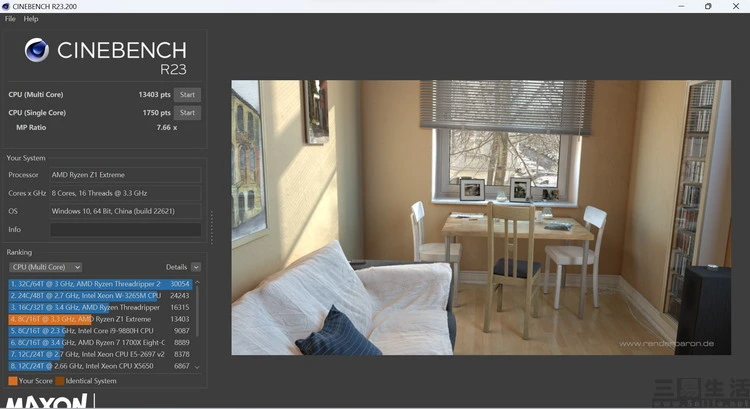Screen dimensions: 750x409
Task: Click the Cinebench title bar app icon
Action: click(x=6, y=6)
